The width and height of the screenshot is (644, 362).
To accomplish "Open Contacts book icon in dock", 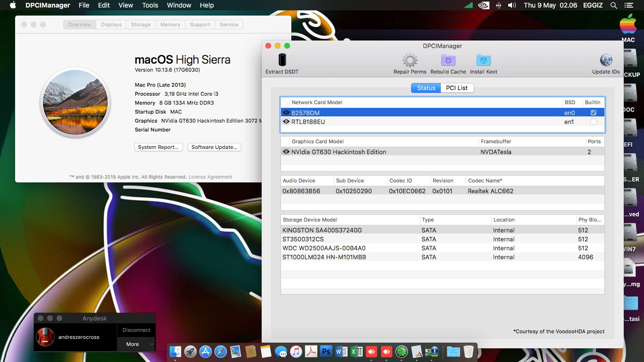I will coord(251,352).
